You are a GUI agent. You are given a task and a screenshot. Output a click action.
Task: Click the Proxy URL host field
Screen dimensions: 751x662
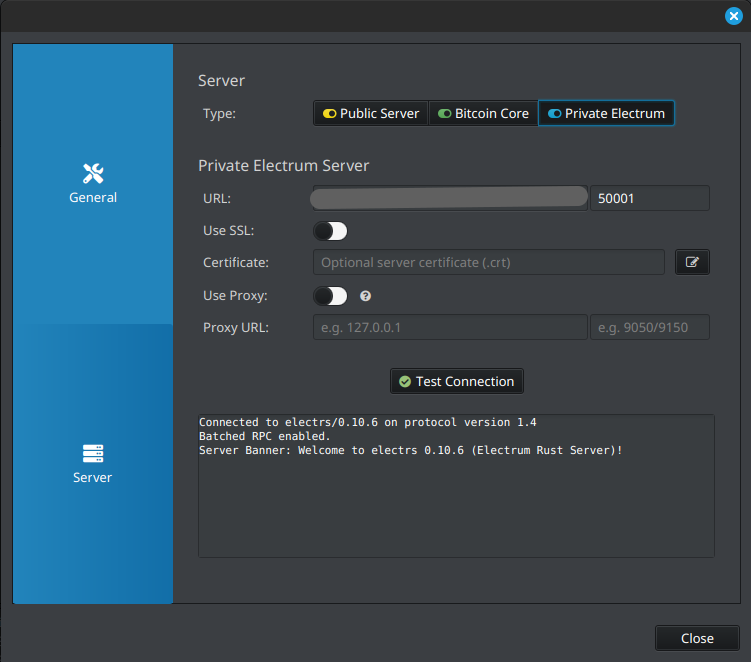pyautogui.click(x=450, y=327)
